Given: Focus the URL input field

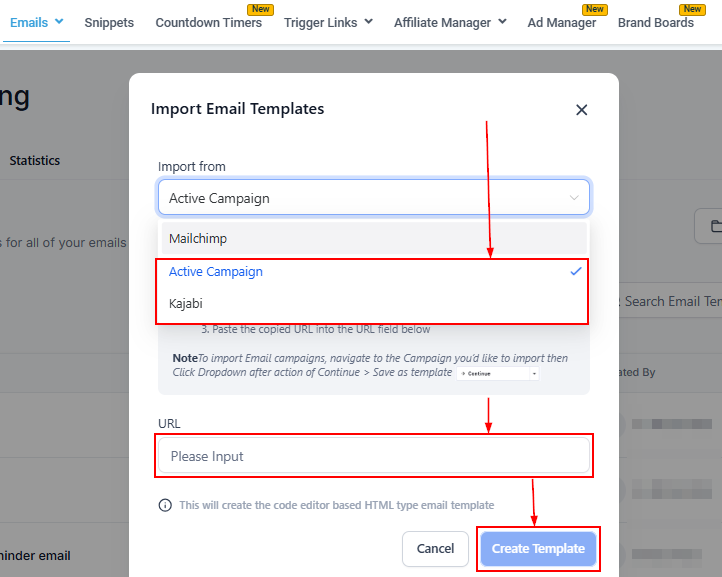Looking at the screenshot, I should point(374,456).
